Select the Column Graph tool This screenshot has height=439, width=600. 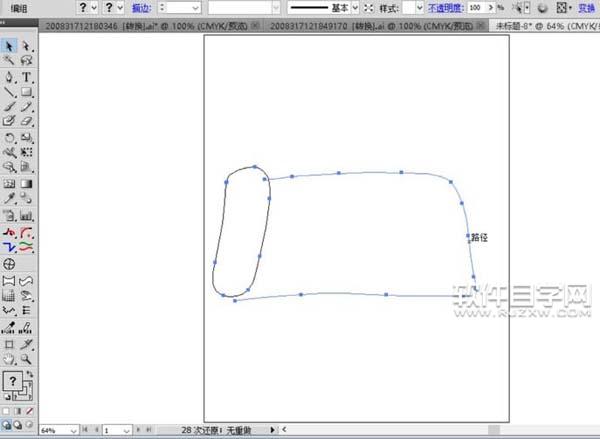pyautogui.click(x=26, y=215)
